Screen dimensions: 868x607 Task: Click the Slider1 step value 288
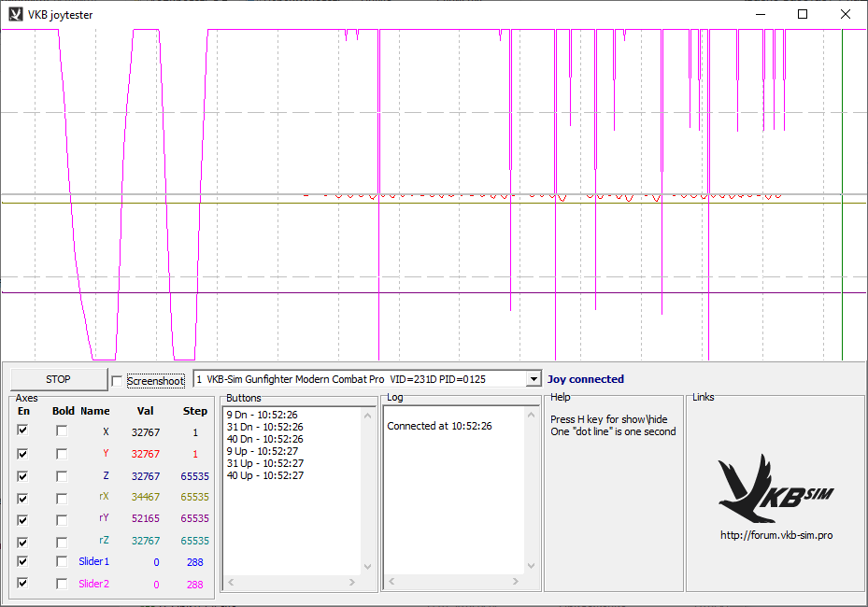pos(195,562)
